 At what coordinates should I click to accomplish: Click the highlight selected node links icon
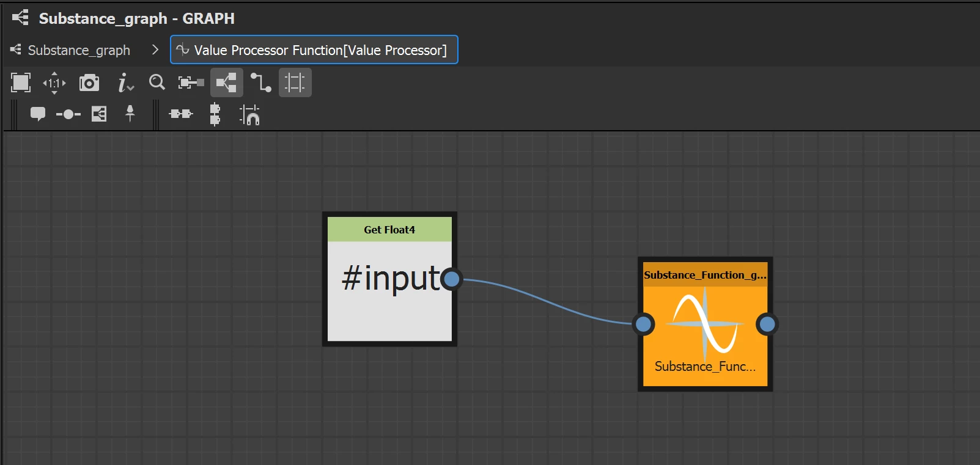point(191,82)
